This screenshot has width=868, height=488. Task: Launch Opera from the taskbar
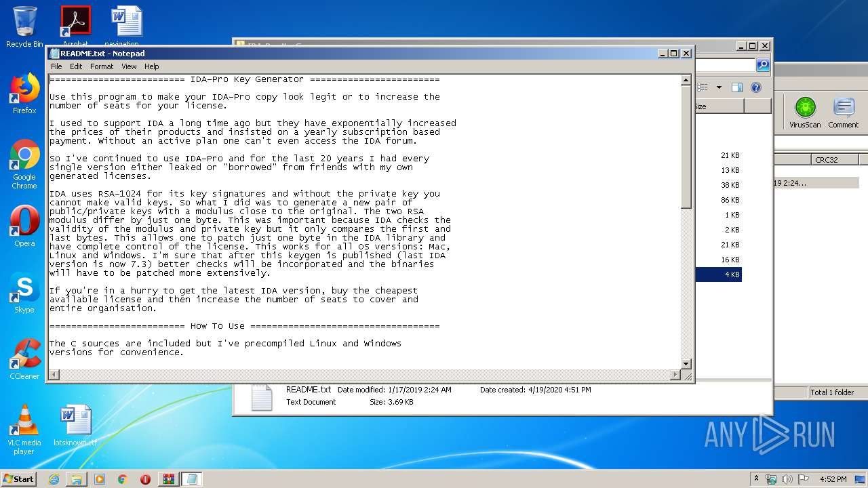pos(145,479)
